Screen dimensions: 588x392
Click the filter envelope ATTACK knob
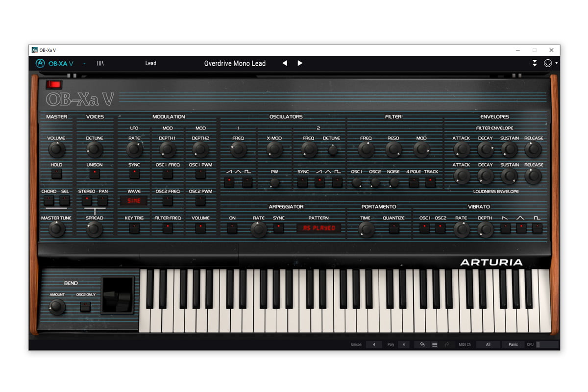click(x=461, y=149)
